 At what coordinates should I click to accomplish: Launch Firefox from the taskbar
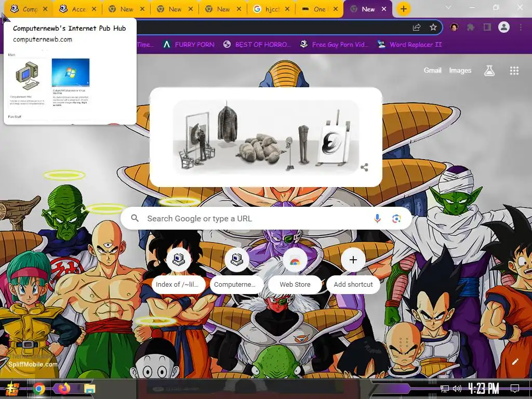point(63,389)
